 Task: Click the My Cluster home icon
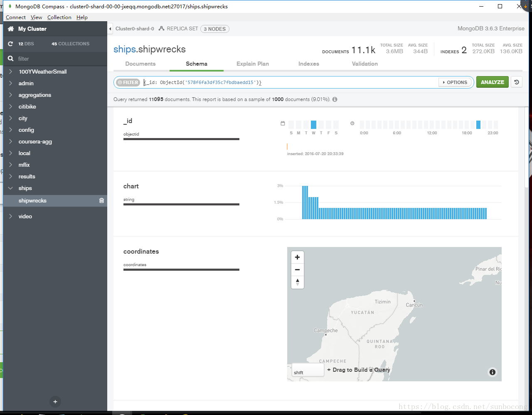(11, 29)
